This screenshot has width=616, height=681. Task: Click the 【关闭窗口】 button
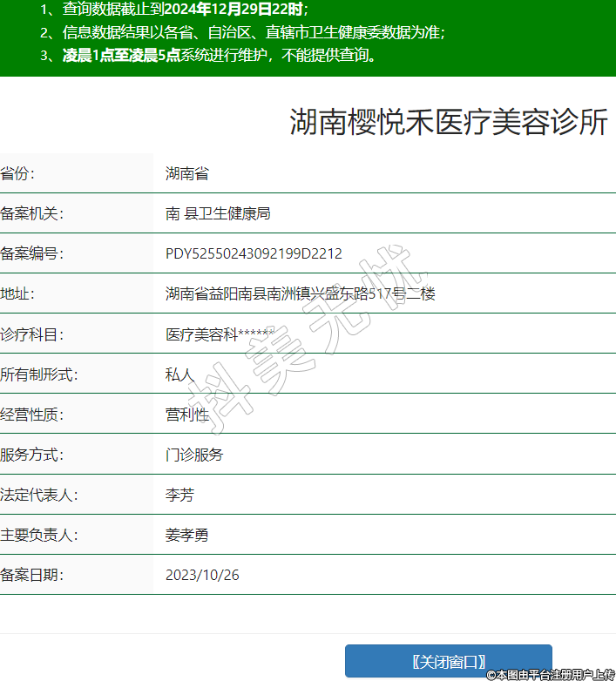click(448, 661)
